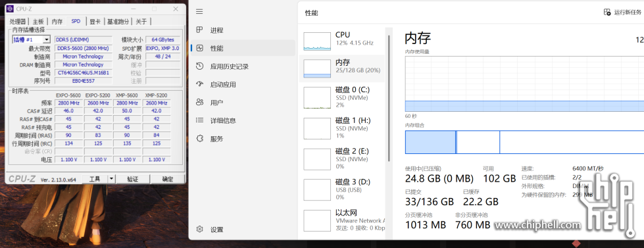644x248 pixels.
Task: Click the 确定 OK button in CPU-Z
Action: point(167,179)
